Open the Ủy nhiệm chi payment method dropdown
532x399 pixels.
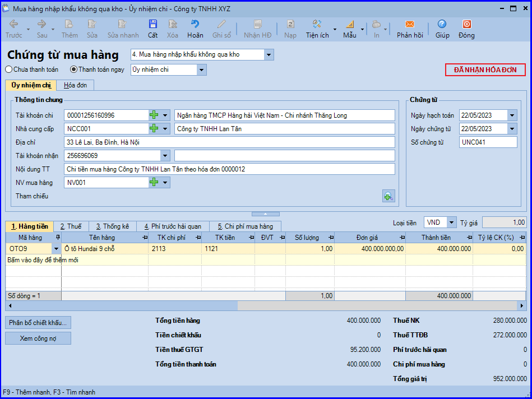pos(202,70)
